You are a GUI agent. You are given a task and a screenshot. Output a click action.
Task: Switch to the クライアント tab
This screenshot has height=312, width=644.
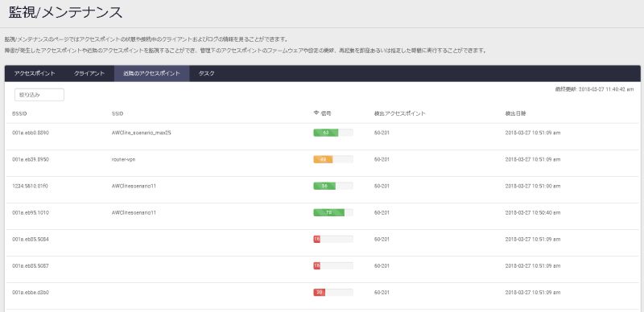coord(89,73)
